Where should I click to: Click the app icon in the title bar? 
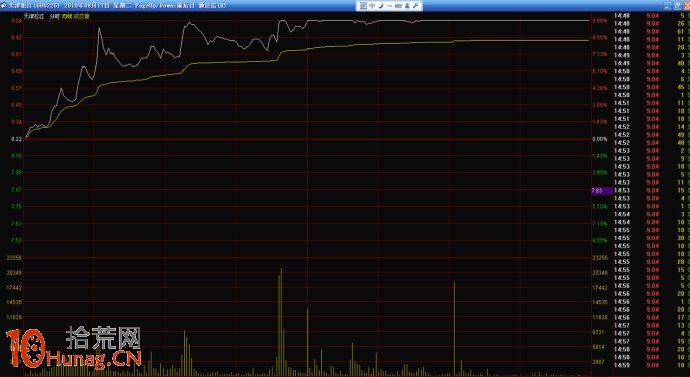coord(4,6)
